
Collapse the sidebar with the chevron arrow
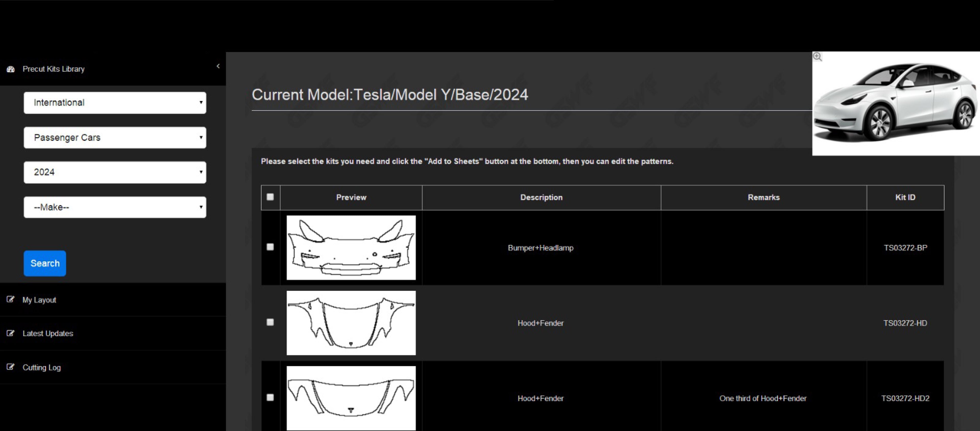click(218, 66)
